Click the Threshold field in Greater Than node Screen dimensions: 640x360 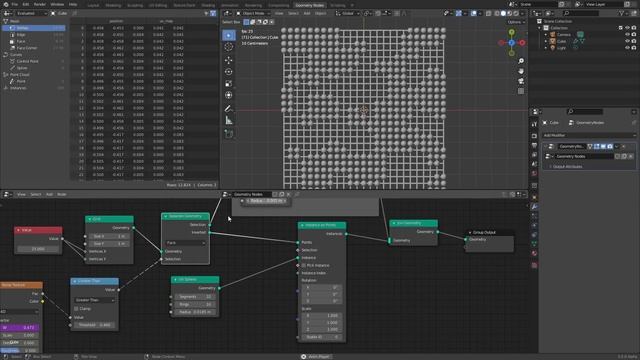[x=94, y=325]
